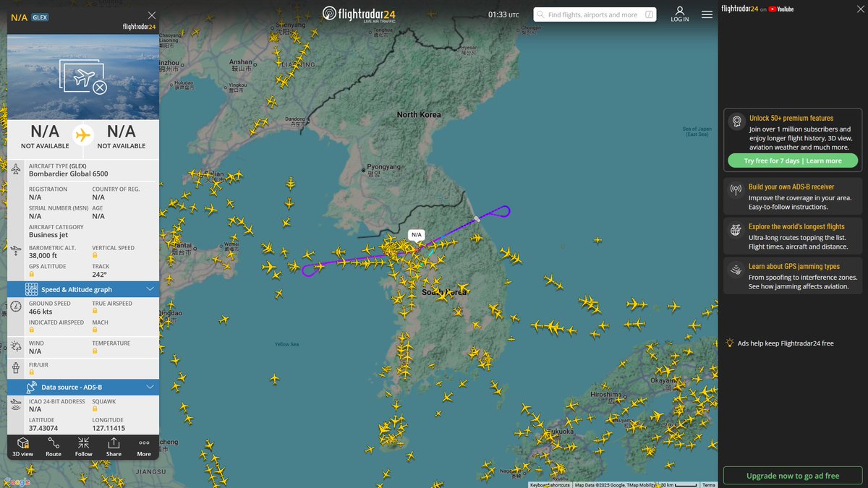Image resolution: width=868 pixels, height=488 pixels.
Task: Click Upgrade now to go ad free
Action: [x=793, y=476]
